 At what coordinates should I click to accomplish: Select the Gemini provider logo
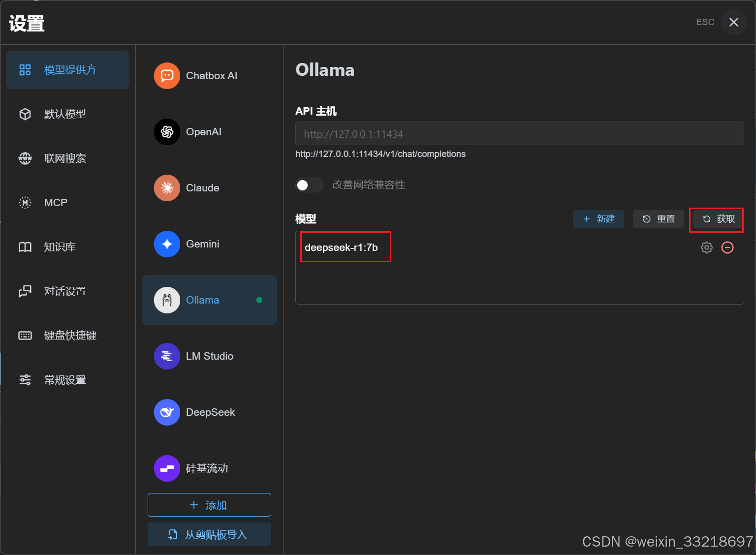[167, 244]
